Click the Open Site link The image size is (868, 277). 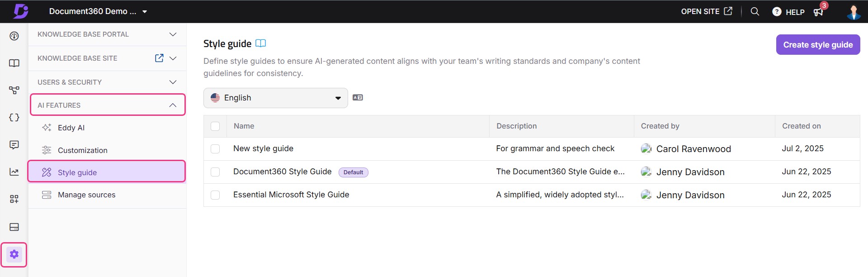coord(706,12)
